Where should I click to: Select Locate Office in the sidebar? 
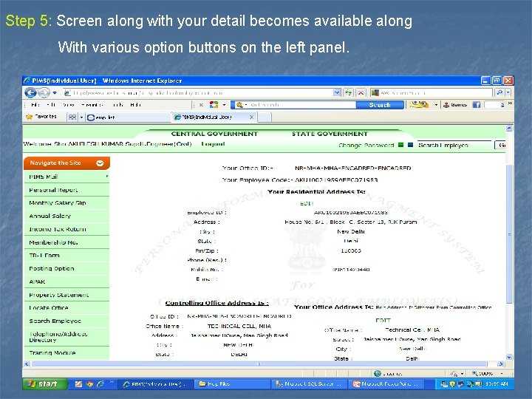66,308
